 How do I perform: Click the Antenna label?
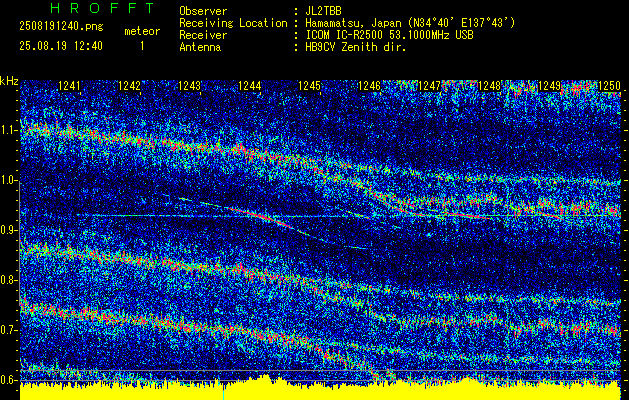click(x=200, y=47)
